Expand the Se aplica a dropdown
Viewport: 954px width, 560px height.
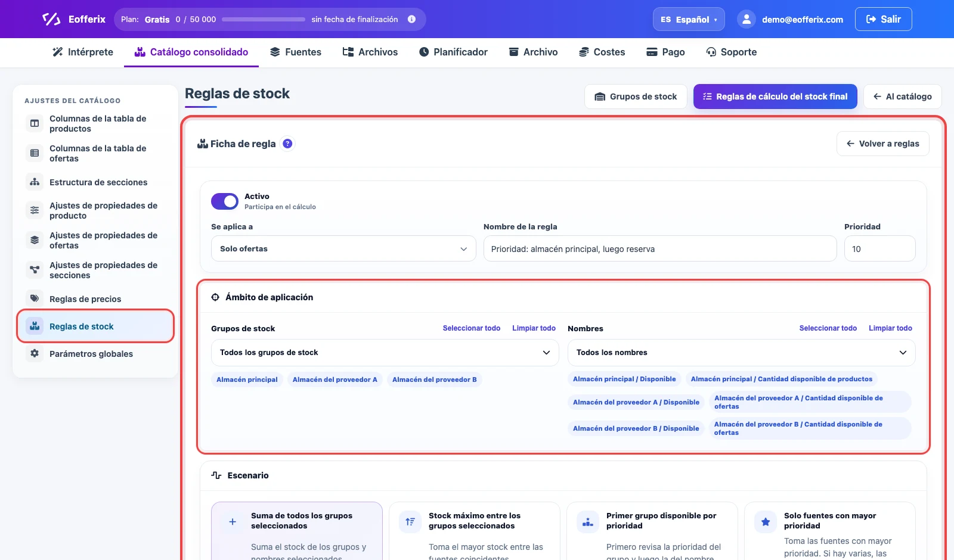coord(343,248)
